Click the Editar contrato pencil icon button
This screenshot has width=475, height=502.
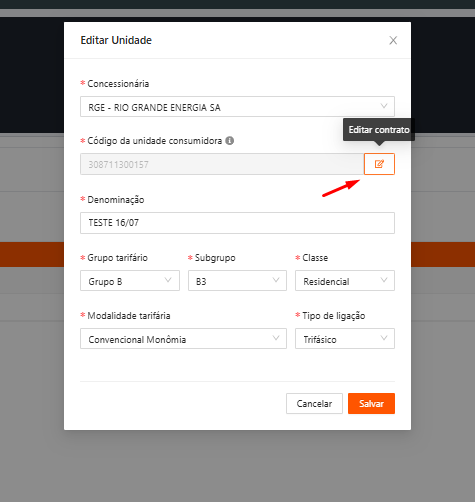click(x=379, y=164)
